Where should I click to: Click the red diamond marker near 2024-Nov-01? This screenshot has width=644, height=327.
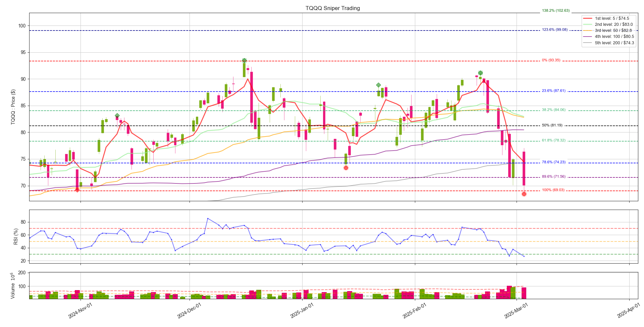tap(77, 190)
